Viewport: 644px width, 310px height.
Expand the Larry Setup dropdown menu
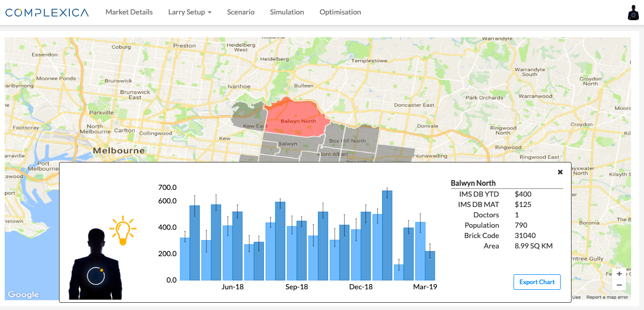click(189, 12)
